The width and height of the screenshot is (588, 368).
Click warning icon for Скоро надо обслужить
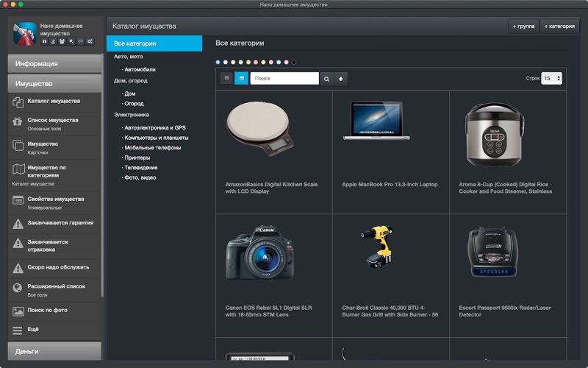[18, 269]
